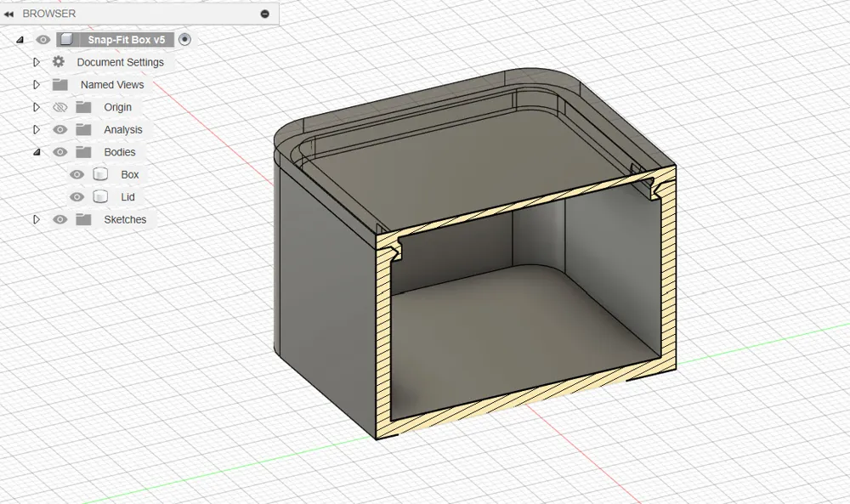Open the Document Settings gear icon
Image resolution: width=850 pixels, height=504 pixels.
(58, 61)
